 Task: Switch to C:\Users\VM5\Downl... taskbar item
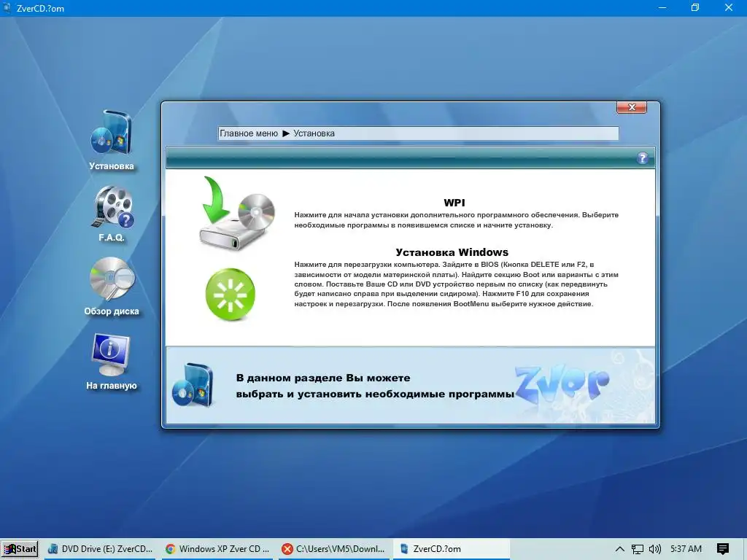click(x=334, y=549)
